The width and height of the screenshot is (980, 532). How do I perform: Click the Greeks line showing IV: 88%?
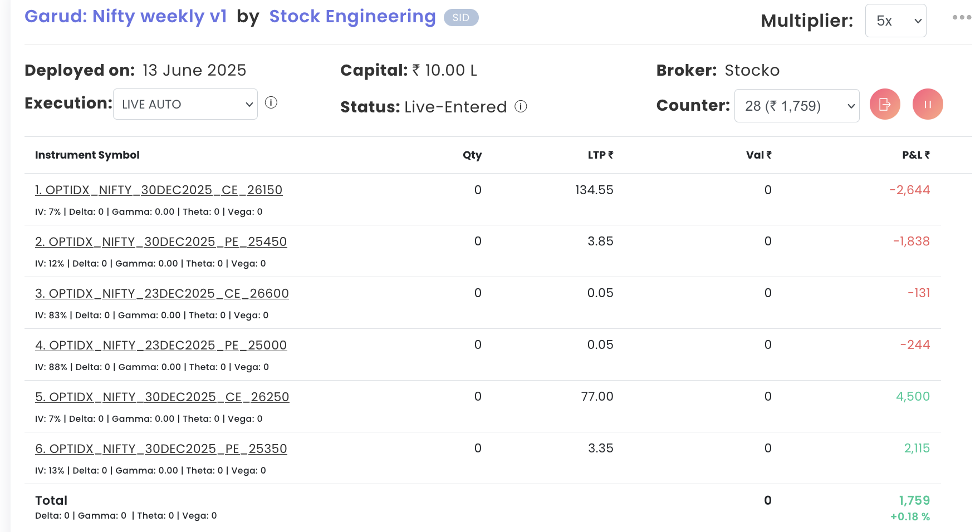coord(152,367)
